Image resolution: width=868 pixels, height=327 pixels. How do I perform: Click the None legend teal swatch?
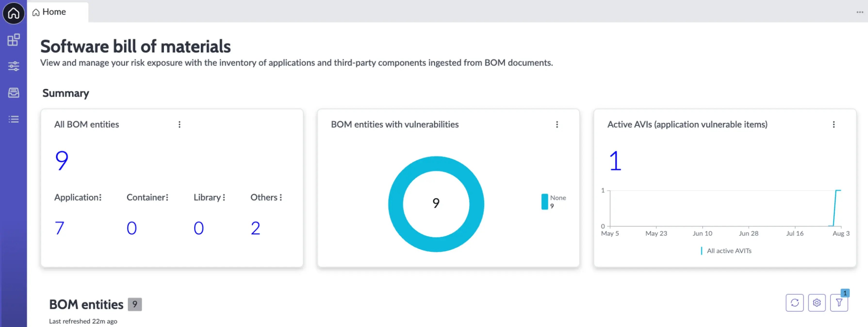(x=545, y=202)
